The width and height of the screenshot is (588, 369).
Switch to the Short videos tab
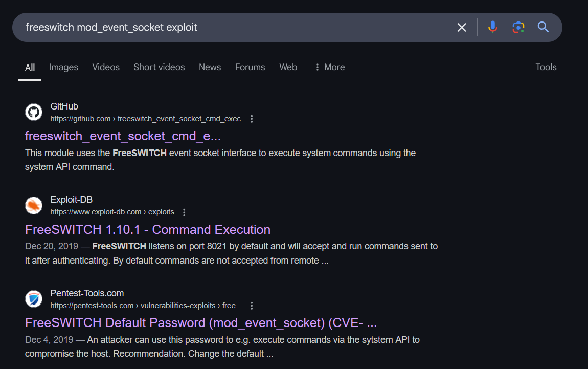pyautogui.click(x=159, y=67)
